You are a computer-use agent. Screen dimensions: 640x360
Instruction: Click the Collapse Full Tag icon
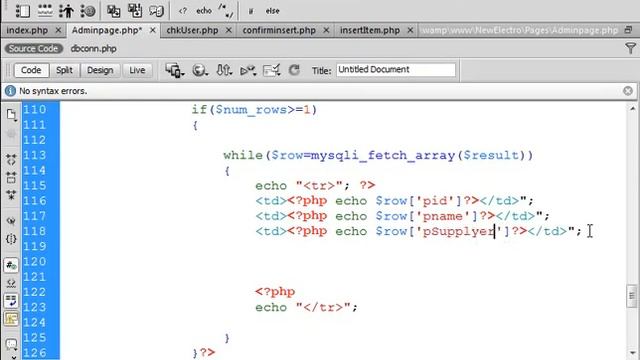(11, 160)
